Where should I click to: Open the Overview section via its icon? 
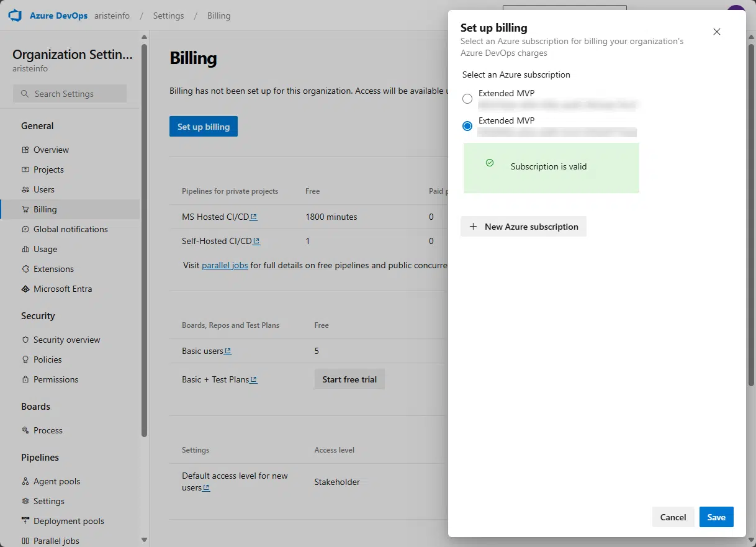coord(25,150)
